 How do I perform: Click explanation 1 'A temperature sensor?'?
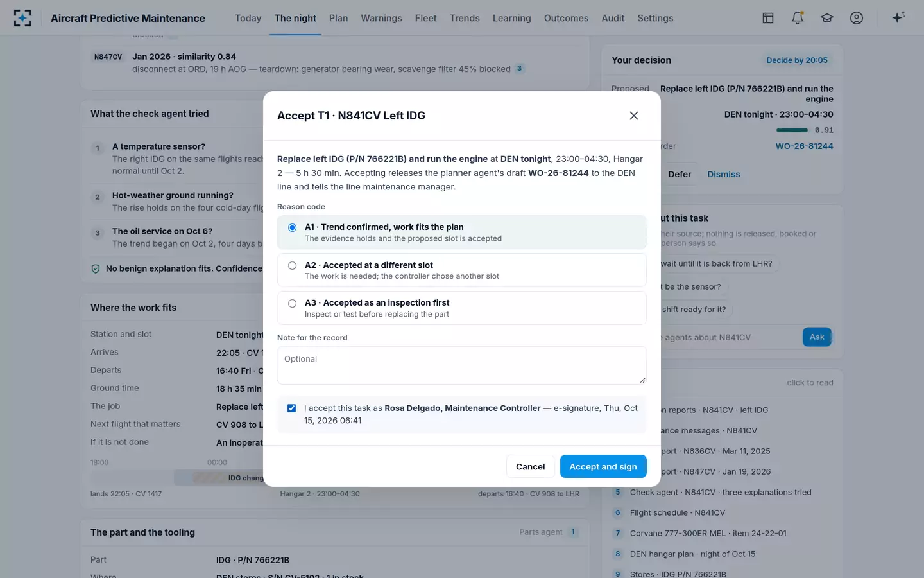(x=158, y=146)
